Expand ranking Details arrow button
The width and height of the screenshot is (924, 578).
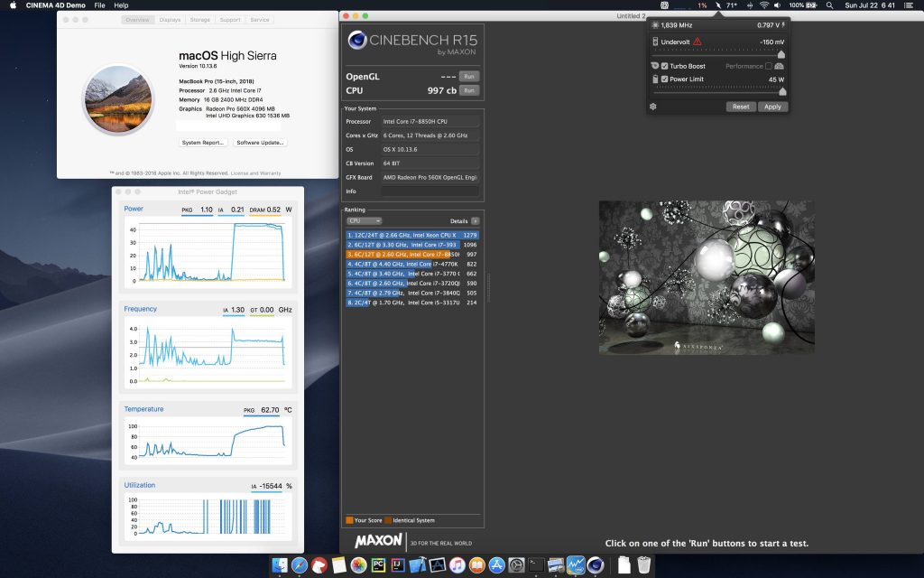point(476,220)
